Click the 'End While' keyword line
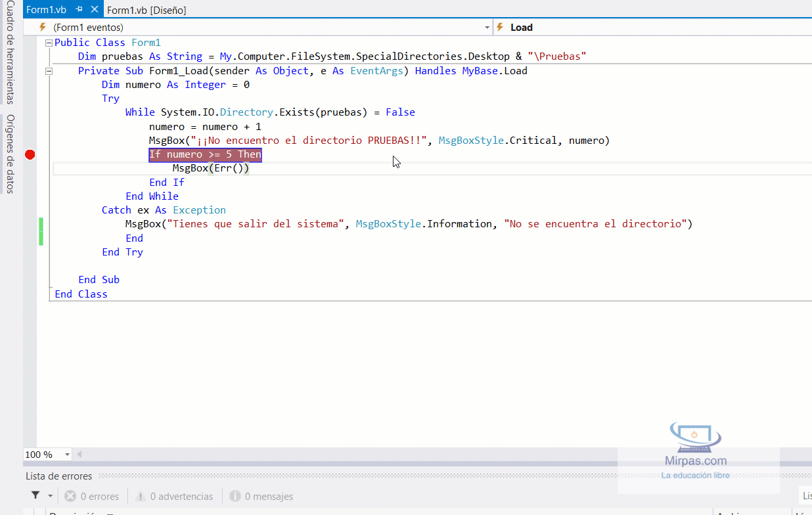Image resolution: width=812 pixels, height=515 pixels. (x=152, y=196)
